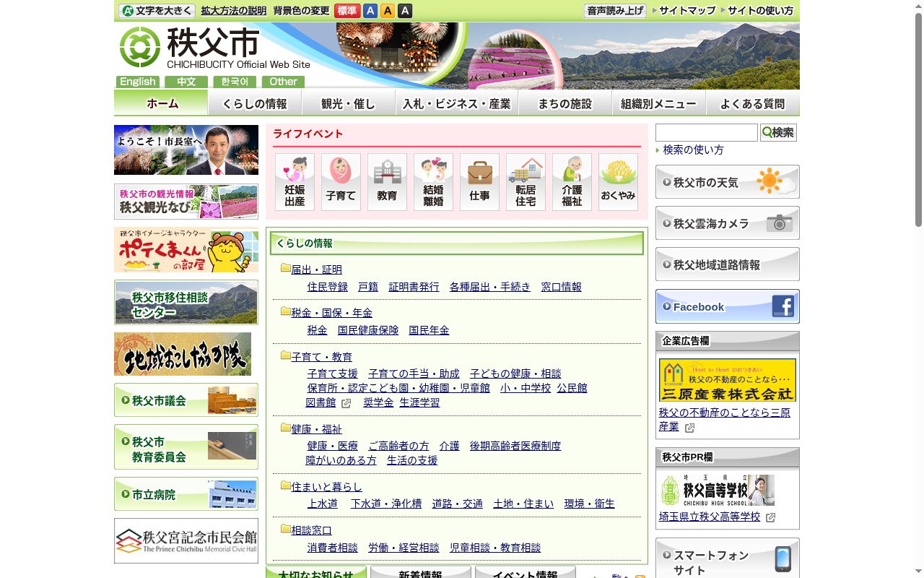
Task: Click the 文字を大きく button
Action: 157,11
